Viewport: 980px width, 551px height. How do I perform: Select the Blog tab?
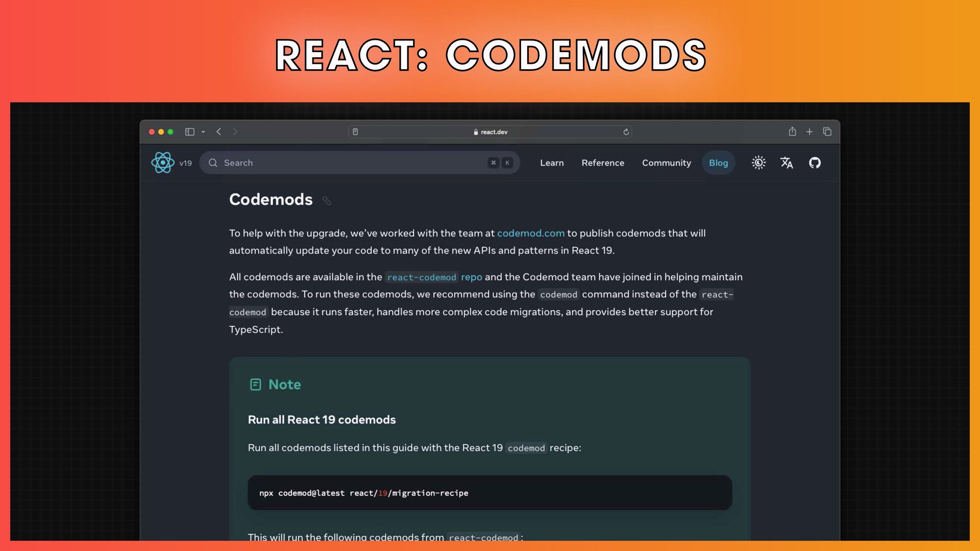point(718,163)
